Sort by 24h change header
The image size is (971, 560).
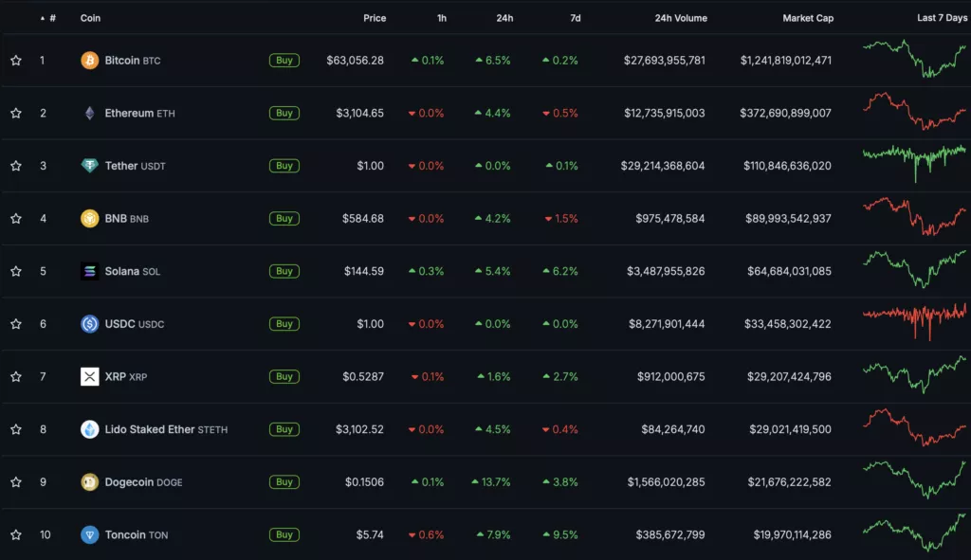pos(504,18)
